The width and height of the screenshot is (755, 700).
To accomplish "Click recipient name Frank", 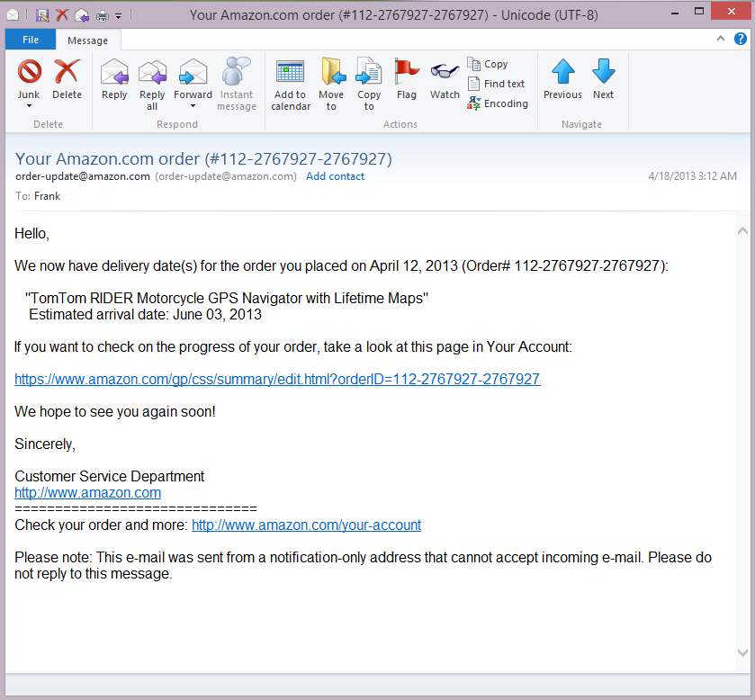I will click(x=47, y=196).
